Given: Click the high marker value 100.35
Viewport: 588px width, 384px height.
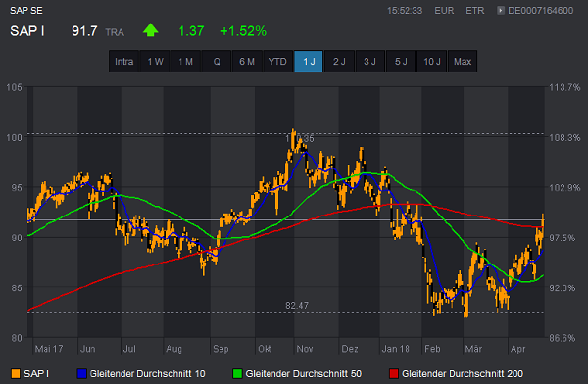Looking at the screenshot, I should (x=299, y=139).
